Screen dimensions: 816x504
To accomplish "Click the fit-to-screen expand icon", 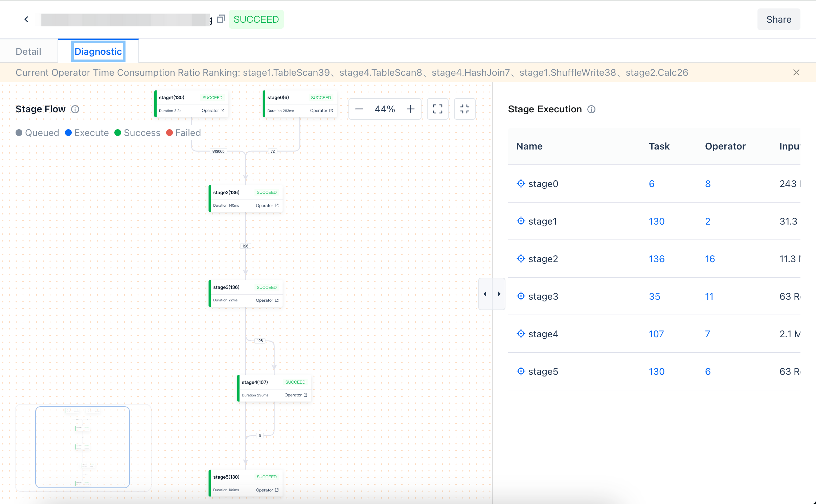I will pos(437,109).
